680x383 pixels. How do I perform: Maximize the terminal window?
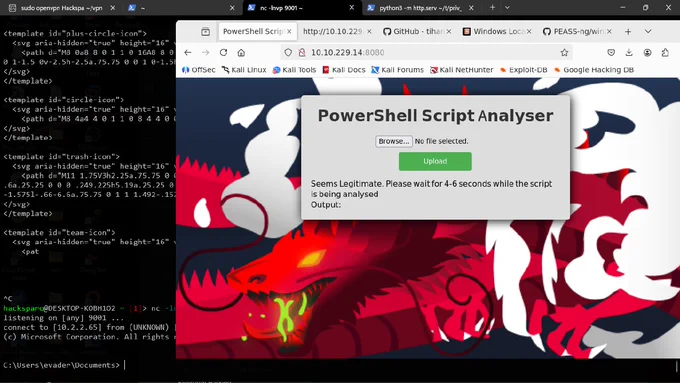click(645, 7)
